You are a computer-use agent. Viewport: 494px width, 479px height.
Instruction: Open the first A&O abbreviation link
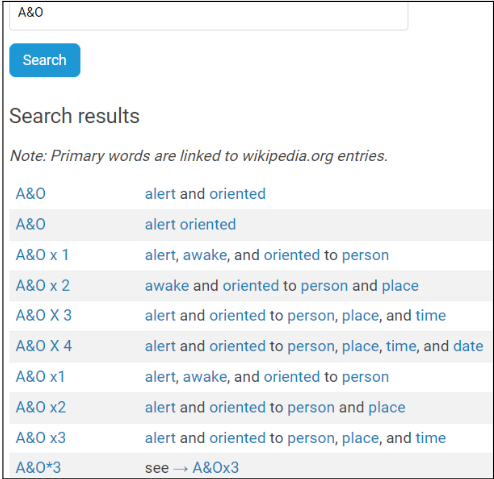tap(31, 194)
